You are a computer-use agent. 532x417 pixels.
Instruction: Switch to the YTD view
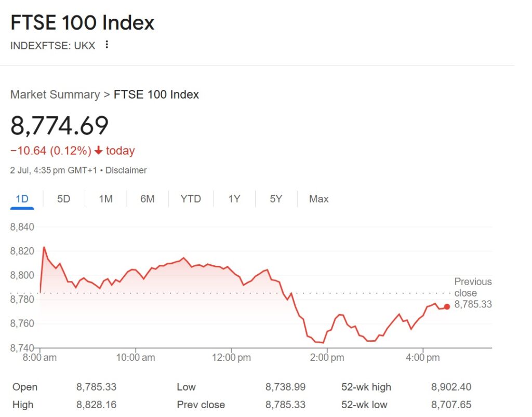191,199
